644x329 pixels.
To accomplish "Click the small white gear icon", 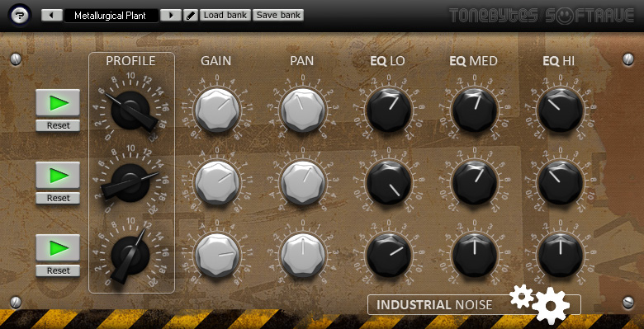I will (522, 296).
